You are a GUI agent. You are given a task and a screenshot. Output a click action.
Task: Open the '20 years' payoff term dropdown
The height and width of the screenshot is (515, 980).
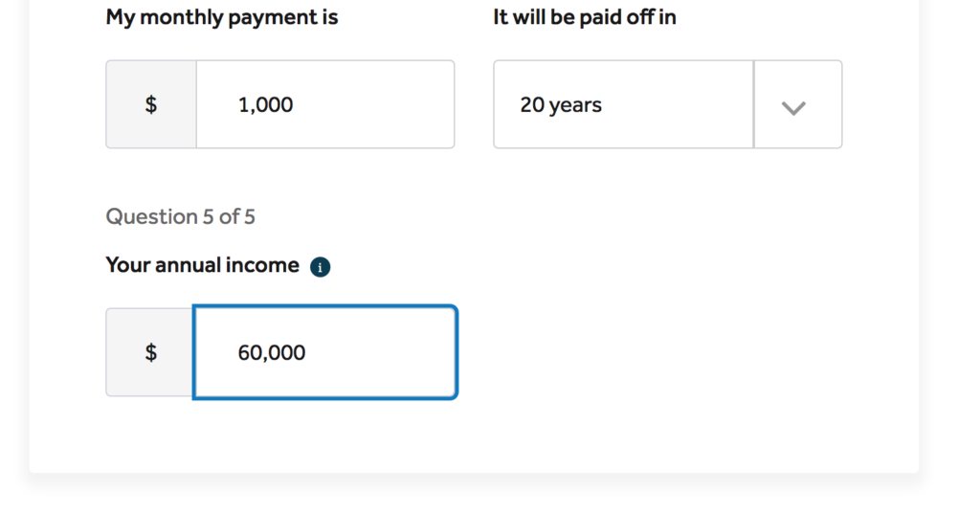pos(667,105)
